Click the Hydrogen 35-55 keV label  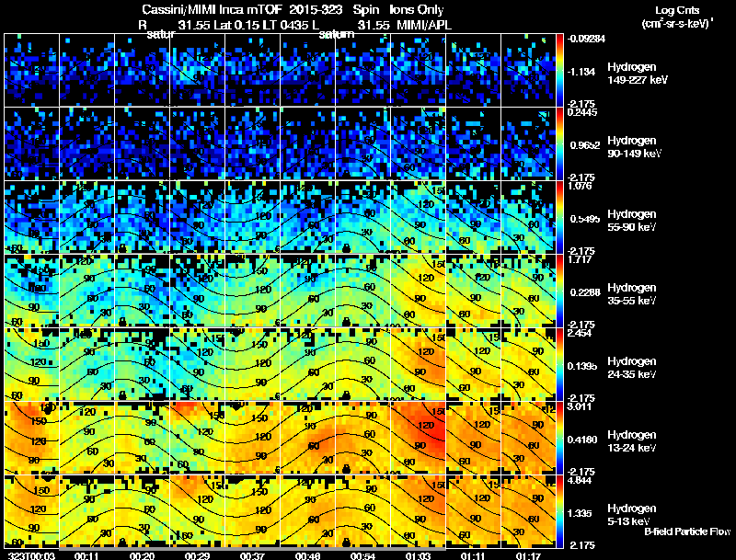click(x=631, y=294)
